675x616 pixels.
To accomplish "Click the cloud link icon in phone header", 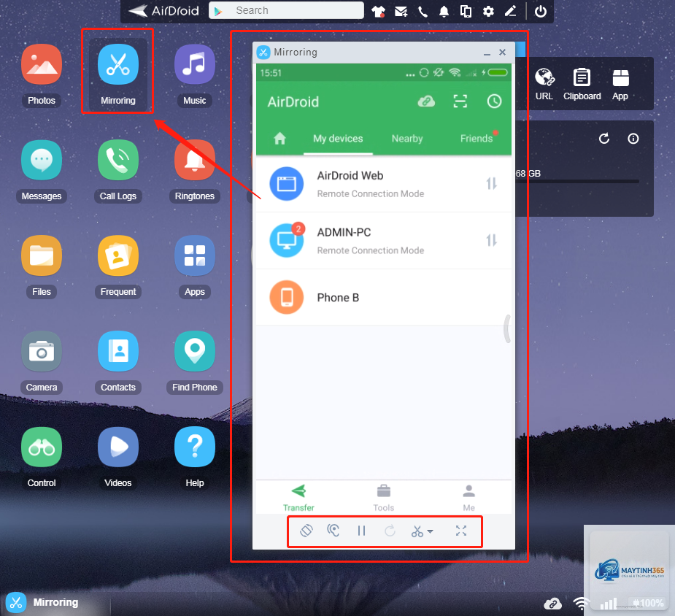I will [426, 101].
